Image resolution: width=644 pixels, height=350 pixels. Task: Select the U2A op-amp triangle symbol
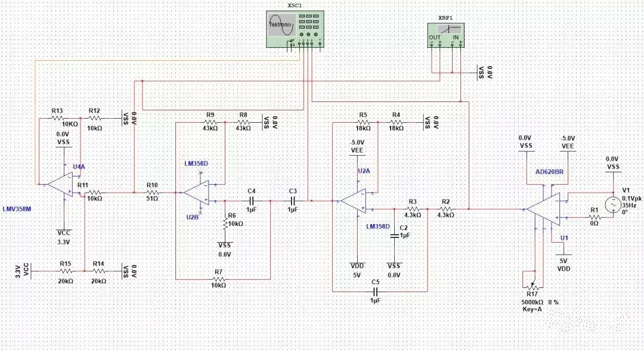[353, 201]
